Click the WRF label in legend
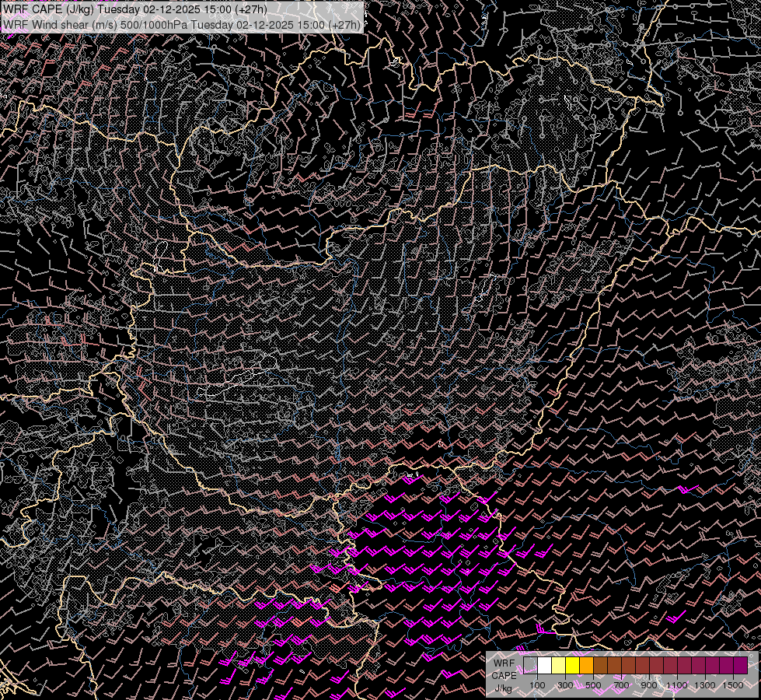 tap(504, 663)
